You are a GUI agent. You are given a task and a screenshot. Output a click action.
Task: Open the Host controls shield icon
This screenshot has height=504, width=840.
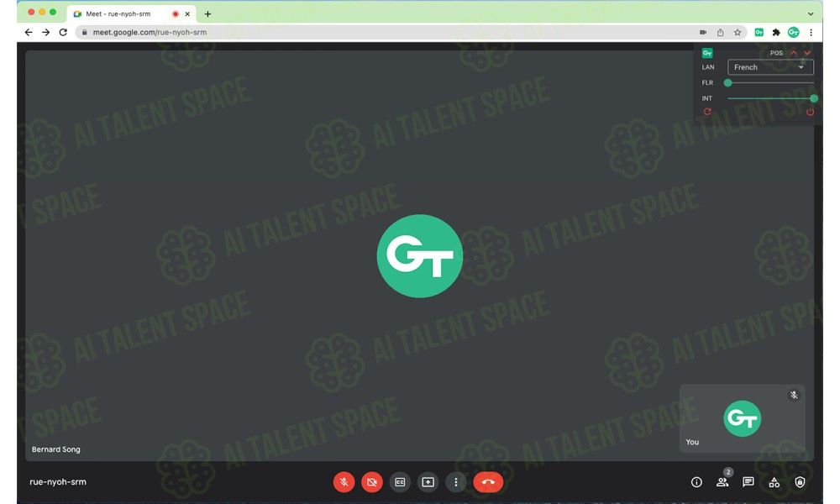(800, 482)
